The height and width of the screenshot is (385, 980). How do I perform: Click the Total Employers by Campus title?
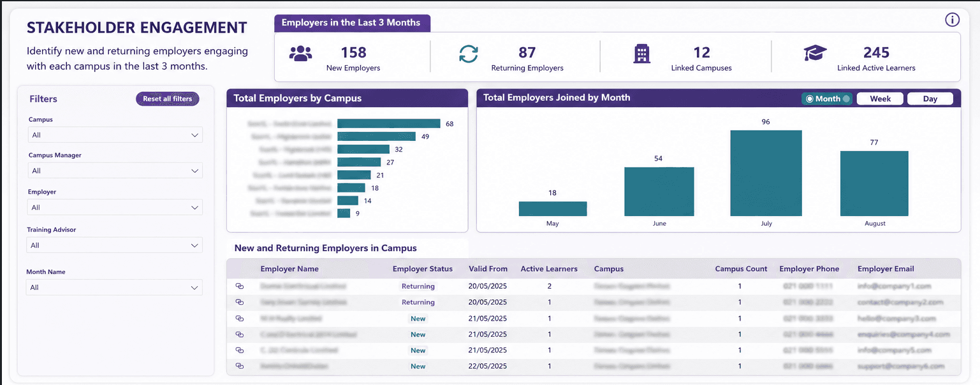click(x=298, y=98)
